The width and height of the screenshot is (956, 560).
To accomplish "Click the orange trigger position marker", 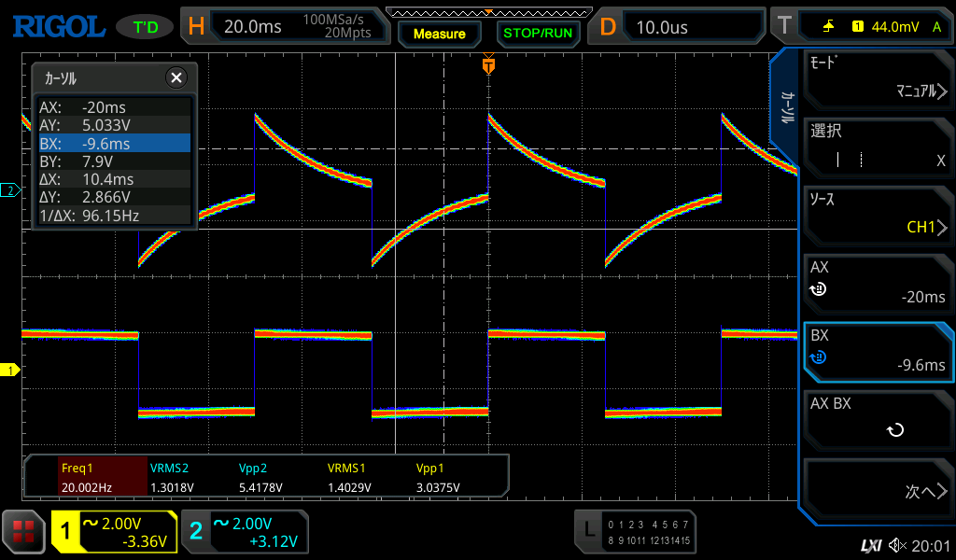I will click(488, 66).
